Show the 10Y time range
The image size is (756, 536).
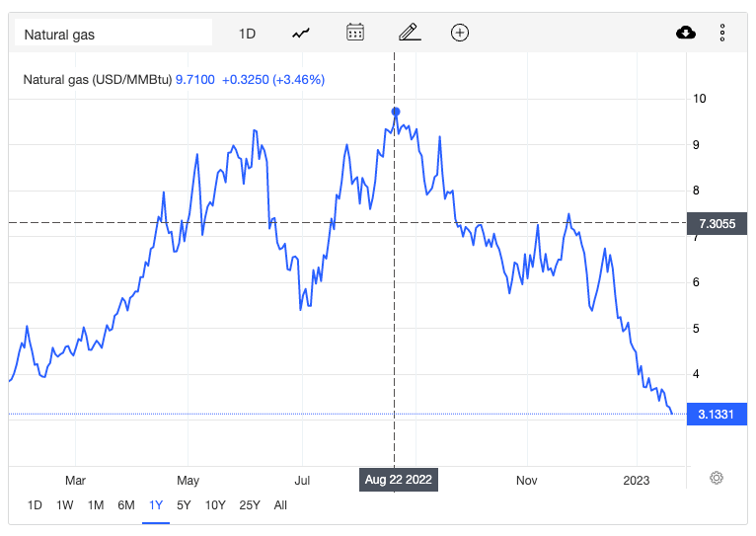coord(215,505)
